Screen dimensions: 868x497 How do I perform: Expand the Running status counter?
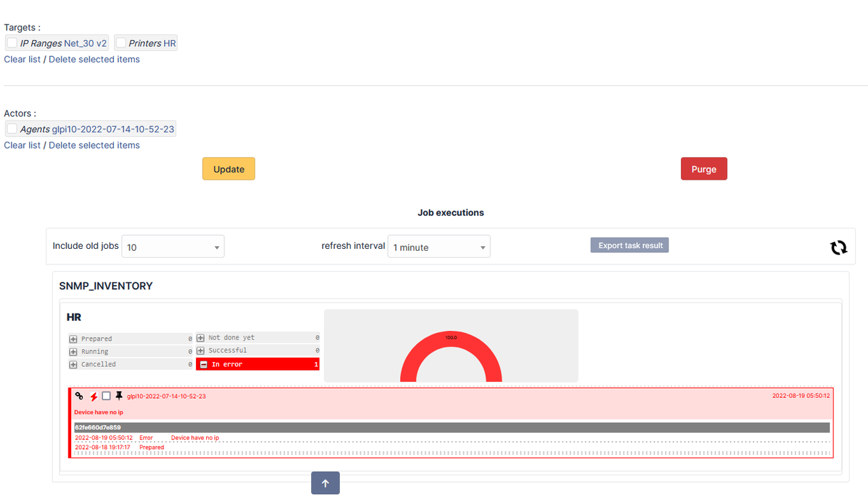click(72, 351)
